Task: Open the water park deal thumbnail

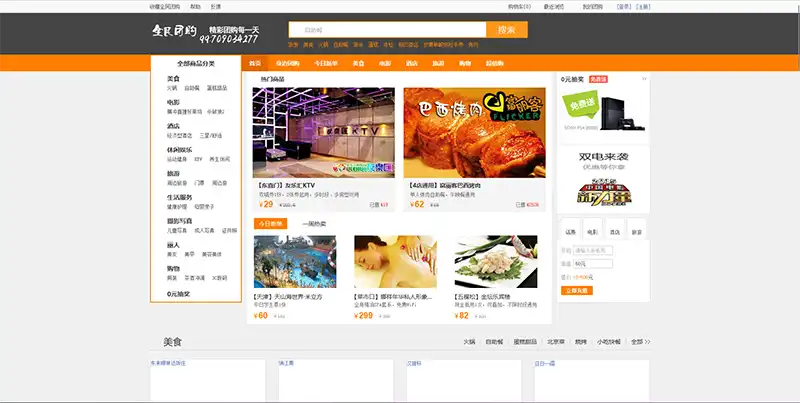Action: [x=288, y=262]
